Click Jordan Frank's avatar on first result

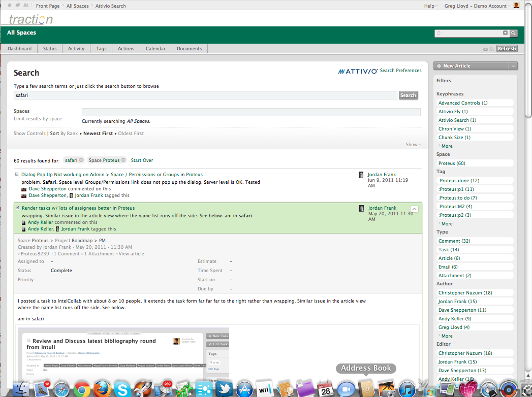pos(362,175)
